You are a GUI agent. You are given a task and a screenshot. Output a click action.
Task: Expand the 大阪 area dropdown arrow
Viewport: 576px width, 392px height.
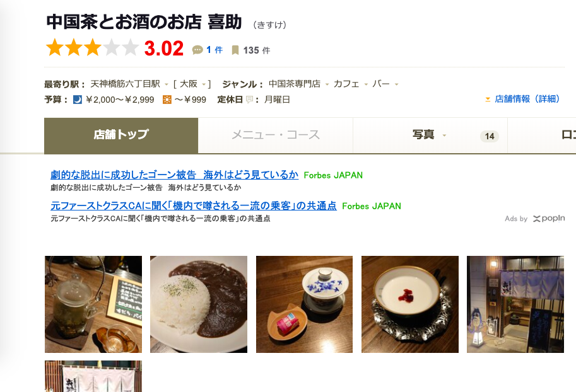point(204,84)
